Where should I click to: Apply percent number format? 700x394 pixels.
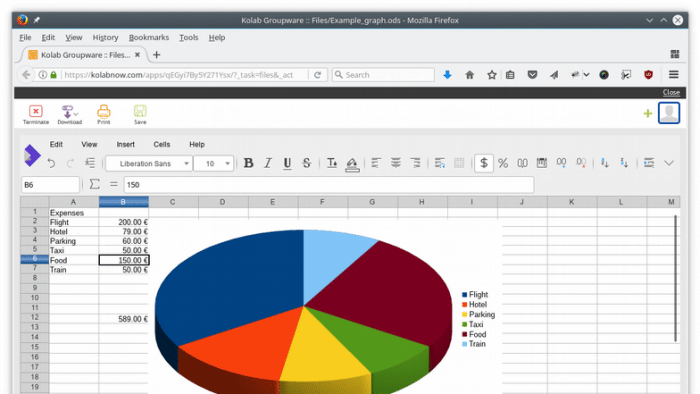tap(503, 163)
